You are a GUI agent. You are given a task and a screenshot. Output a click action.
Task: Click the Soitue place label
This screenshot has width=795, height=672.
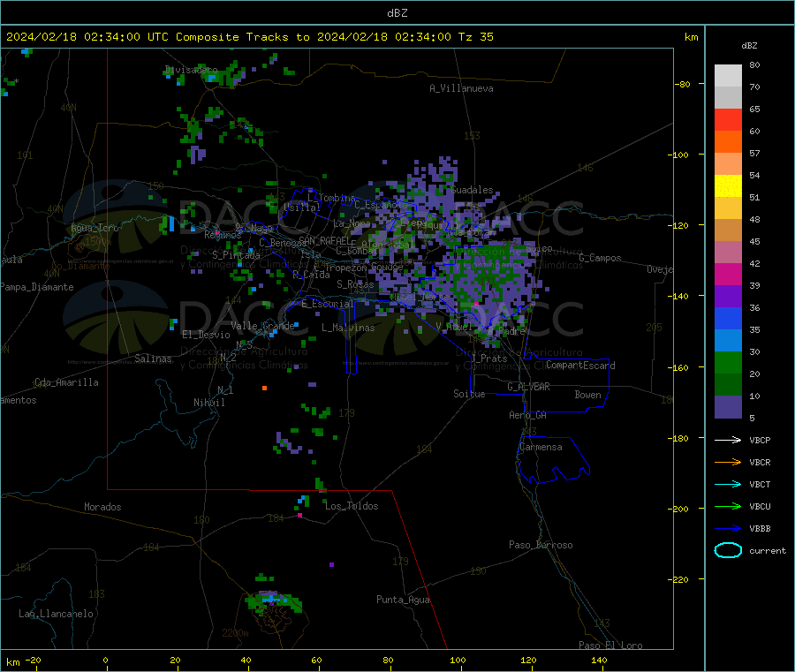point(469,394)
